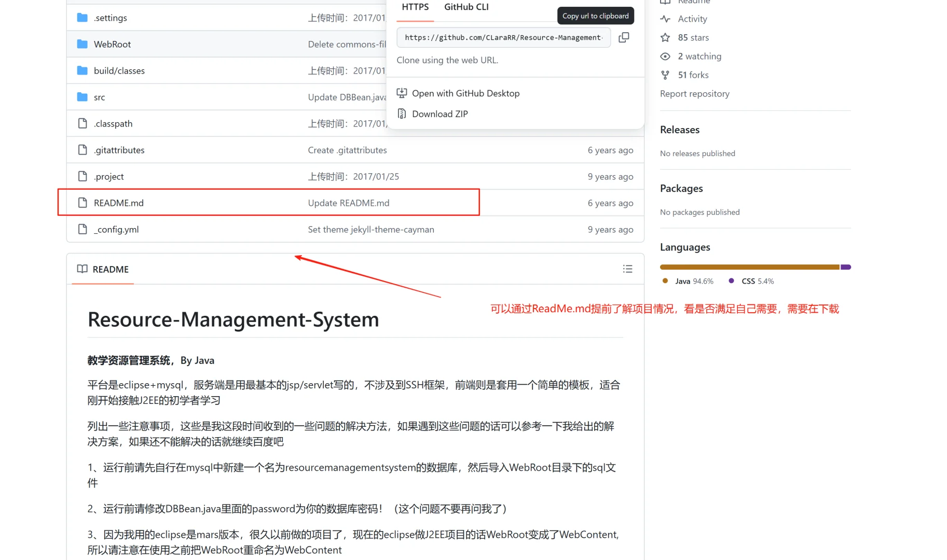The height and width of the screenshot is (560, 947).
Task: Expand the build/classes folder
Action: click(118, 71)
